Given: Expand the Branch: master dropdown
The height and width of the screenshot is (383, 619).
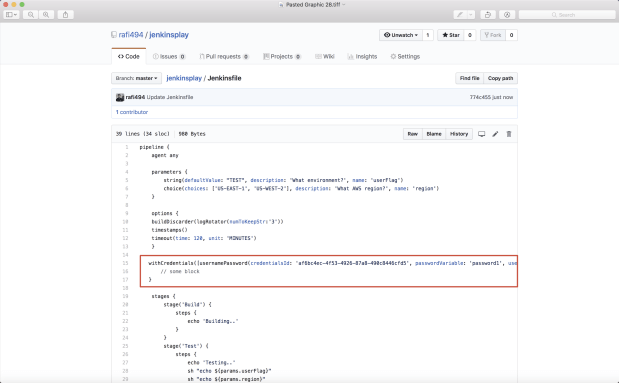Looking at the screenshot, I should pos(136,78).
